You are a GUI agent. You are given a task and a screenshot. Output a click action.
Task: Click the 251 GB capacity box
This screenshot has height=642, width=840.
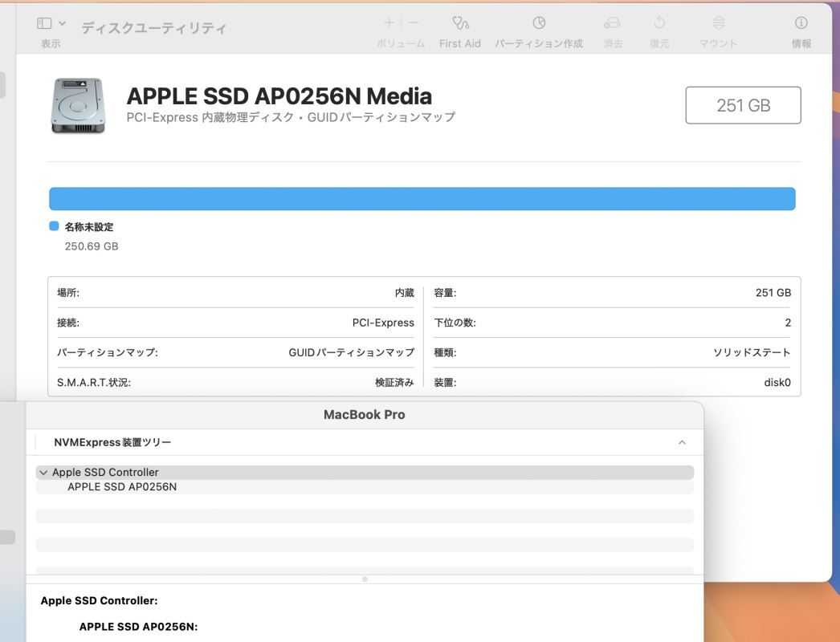[x=743, y=105]
